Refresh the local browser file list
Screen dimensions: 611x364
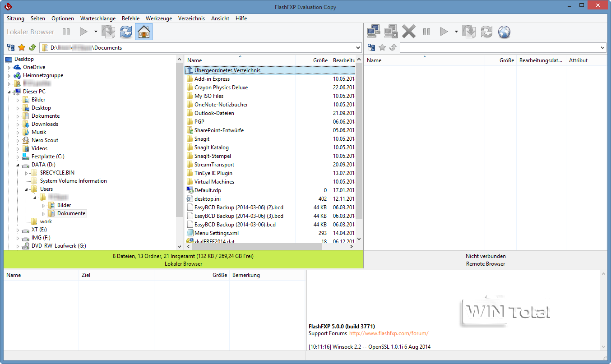[x=126, y=32]
